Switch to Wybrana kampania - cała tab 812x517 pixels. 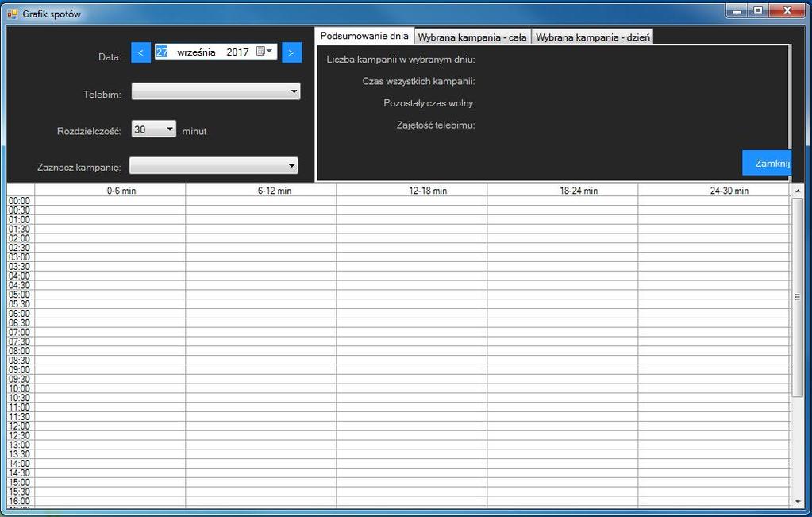(x=472, y=37)
